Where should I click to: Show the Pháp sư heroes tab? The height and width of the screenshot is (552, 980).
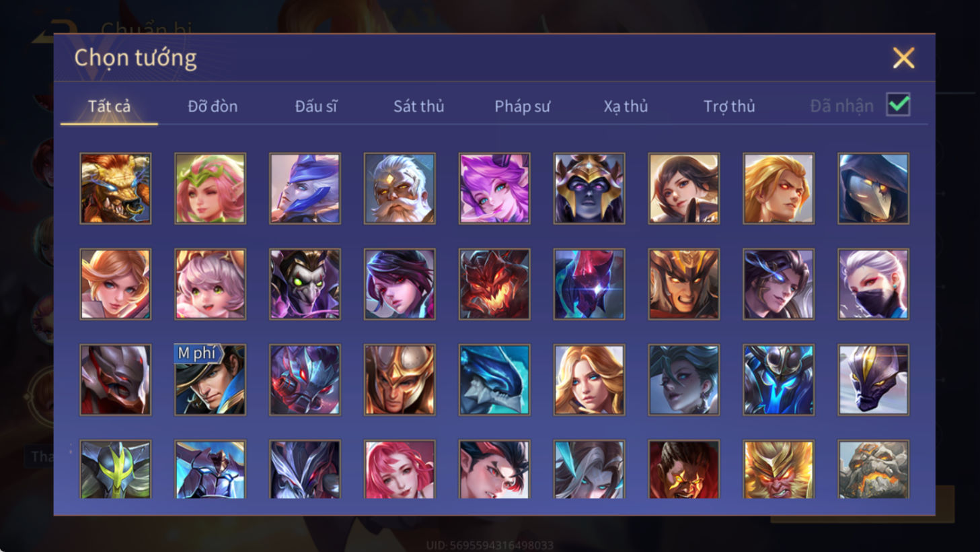(x=522, y=106)
